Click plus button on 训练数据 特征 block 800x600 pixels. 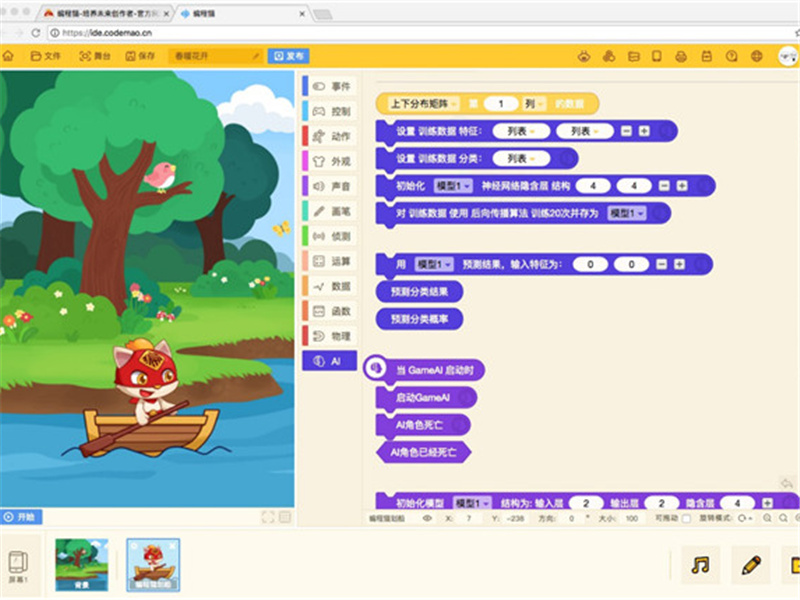[644, 132]
